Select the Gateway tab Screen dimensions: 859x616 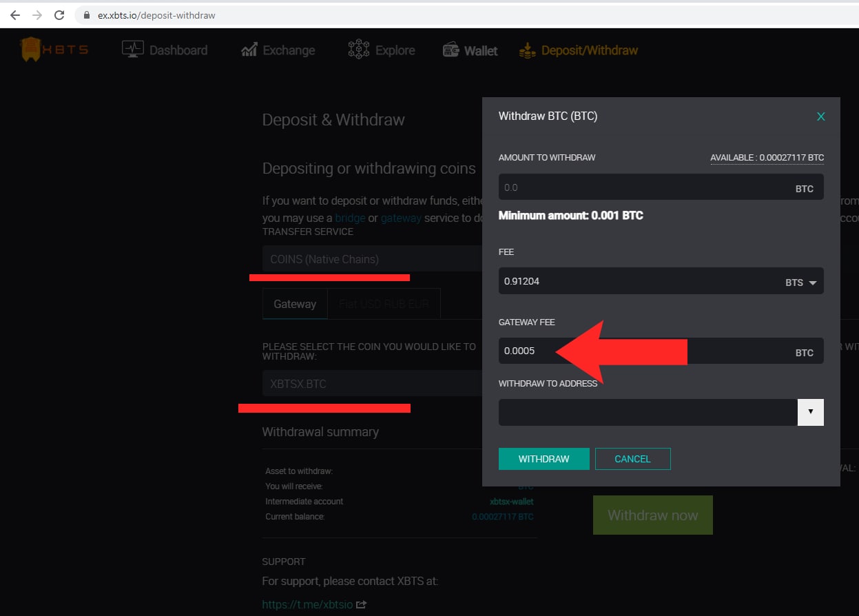pos(295,304)
